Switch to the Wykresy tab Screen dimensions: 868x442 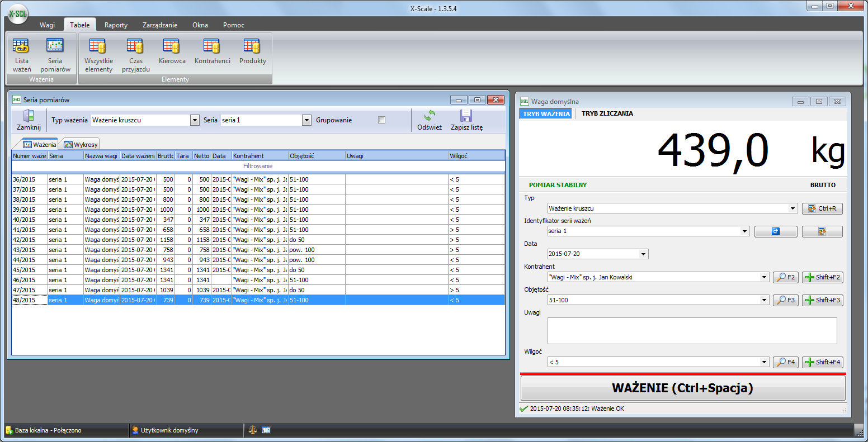coord(81,145)
